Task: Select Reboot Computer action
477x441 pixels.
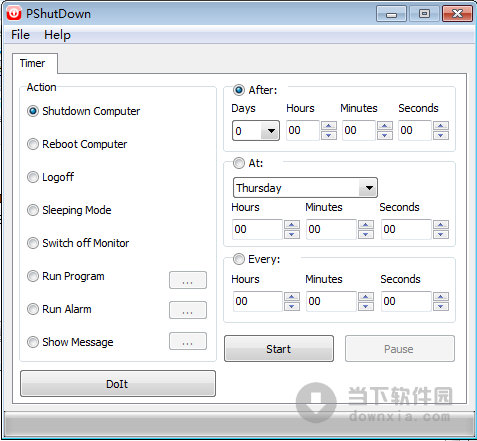Action: point(77,144)
